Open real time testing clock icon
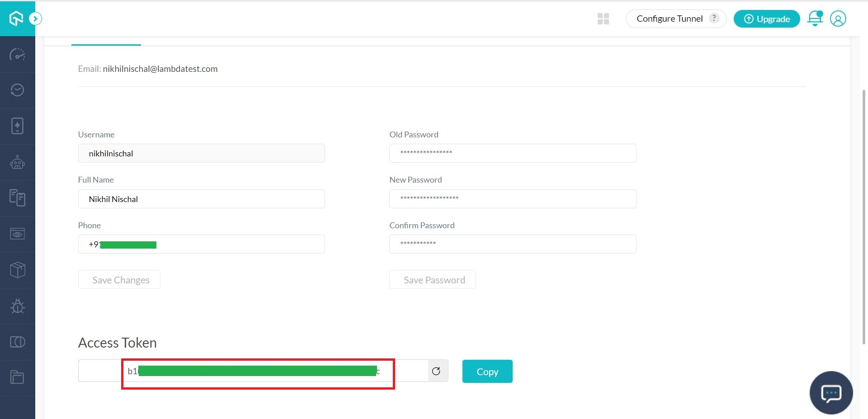 (x=17, y=90)
